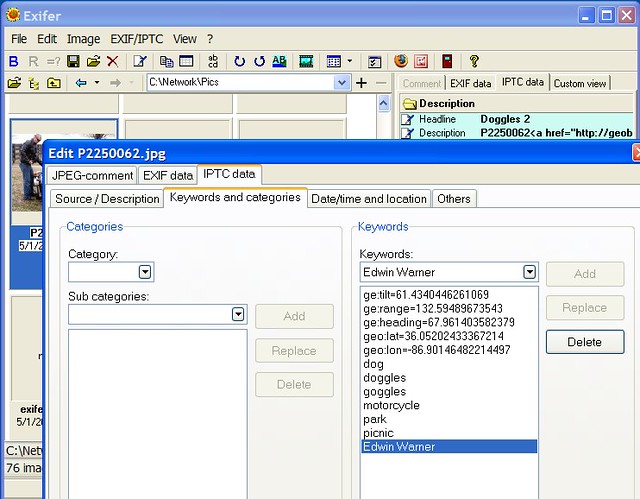Click the Delete button for keywords
The width and height of the screenshot is (640, 499).
coord(584,341)
